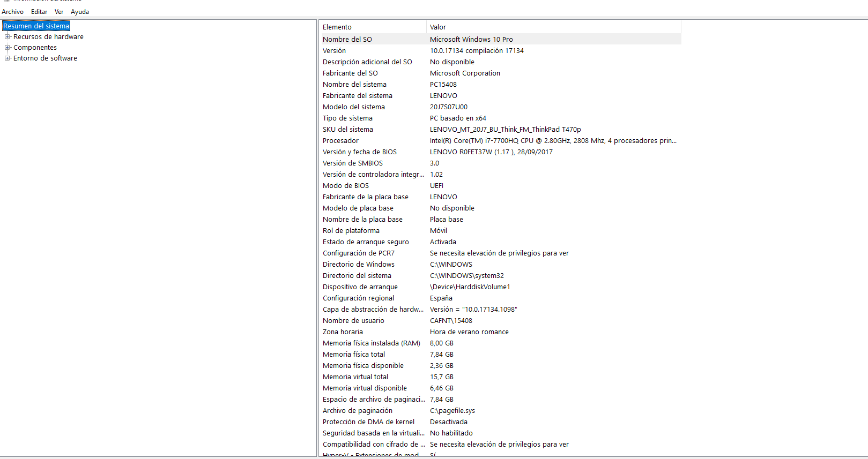Select value No habilitado
Image resolution: width=868 pixels, height=459 pixels.
point(451,433)
